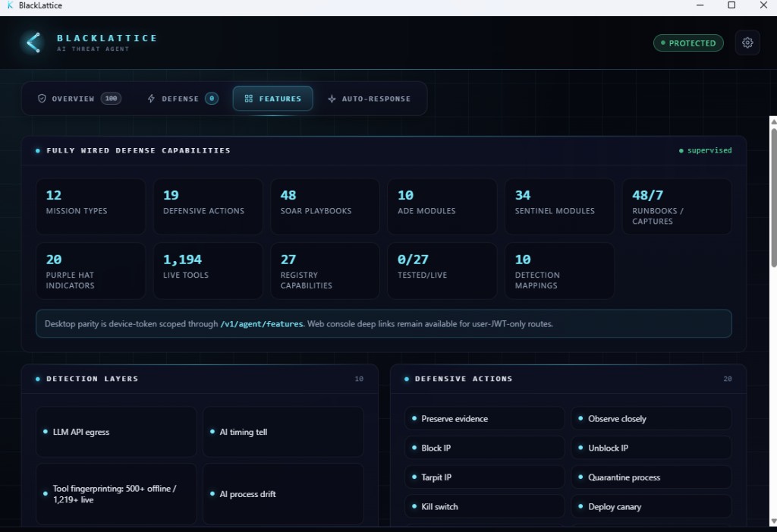Click the Tarpit IP action

tap(485, 477)
